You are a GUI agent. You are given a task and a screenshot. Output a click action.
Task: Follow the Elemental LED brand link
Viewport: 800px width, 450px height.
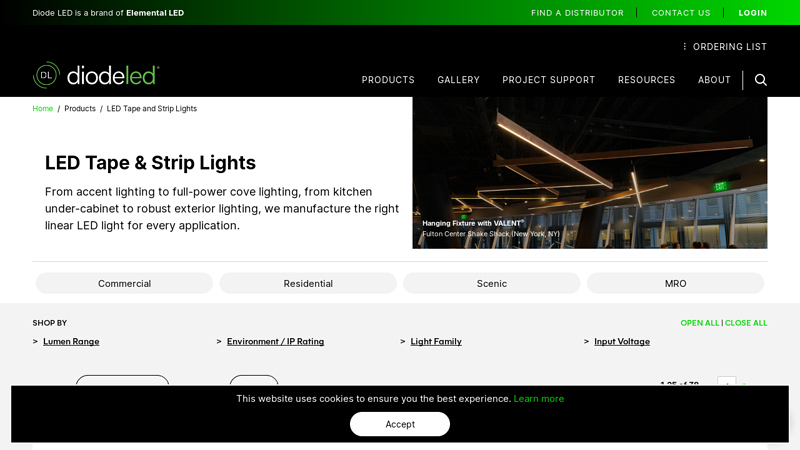click(x=155, y=13)
